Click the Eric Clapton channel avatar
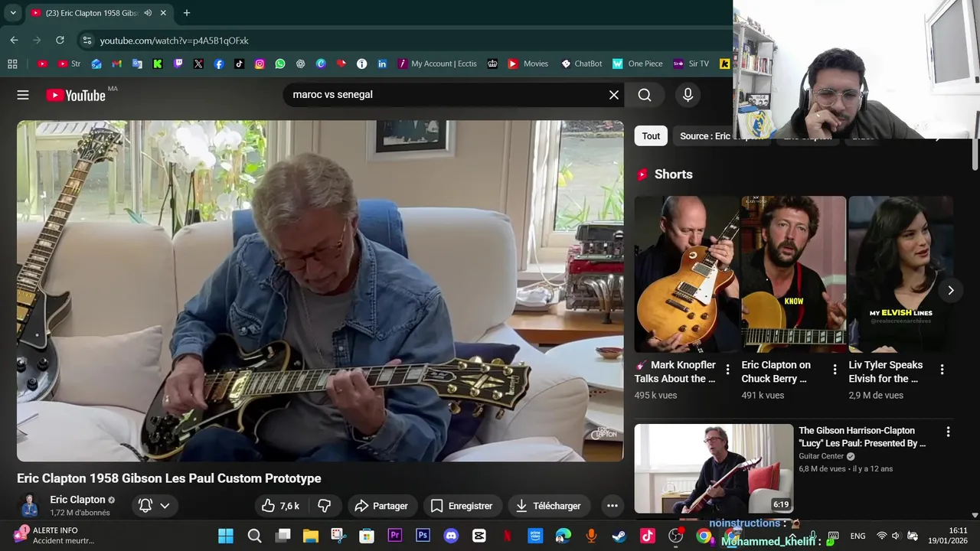 click(29, 506)
